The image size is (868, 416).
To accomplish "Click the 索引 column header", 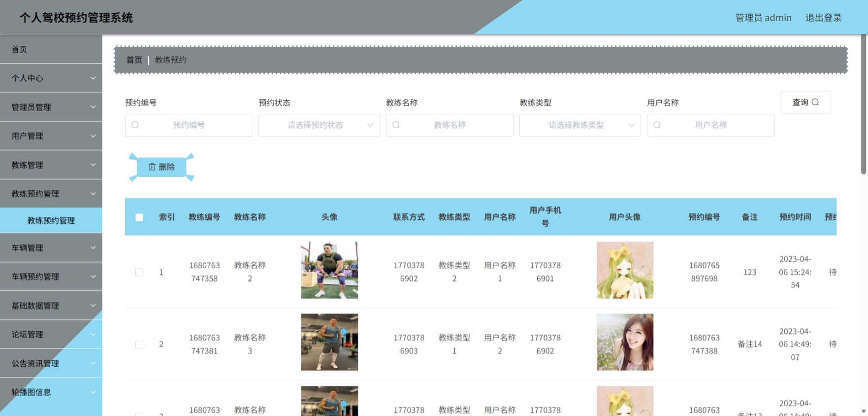I will click(167, 217).
